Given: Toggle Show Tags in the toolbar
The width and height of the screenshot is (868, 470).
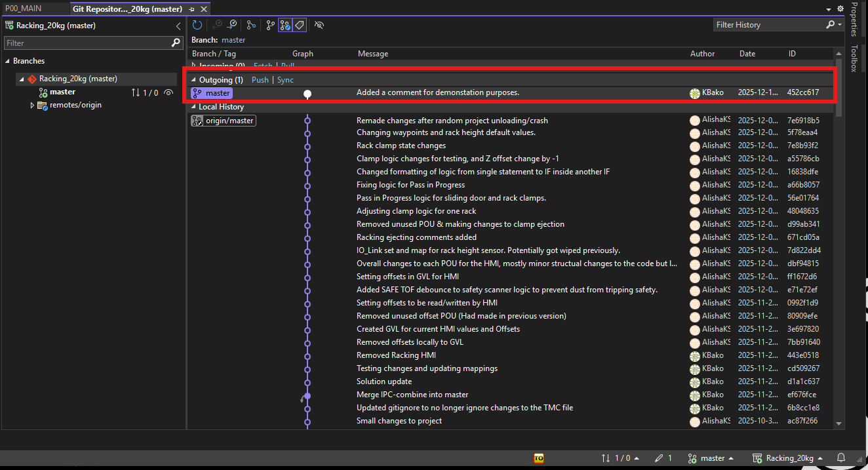Looking at the screenshot, I should tap(299, 25).
